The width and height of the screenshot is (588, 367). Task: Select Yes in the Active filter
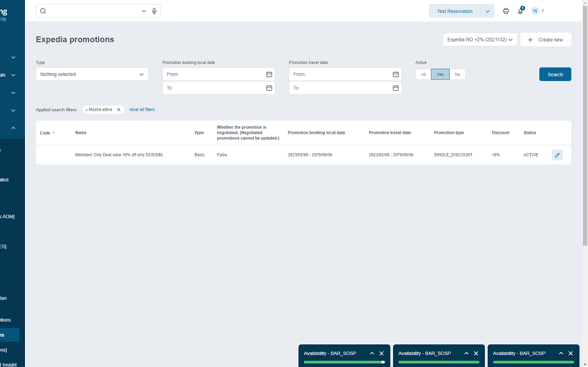[x=440, y=74]
